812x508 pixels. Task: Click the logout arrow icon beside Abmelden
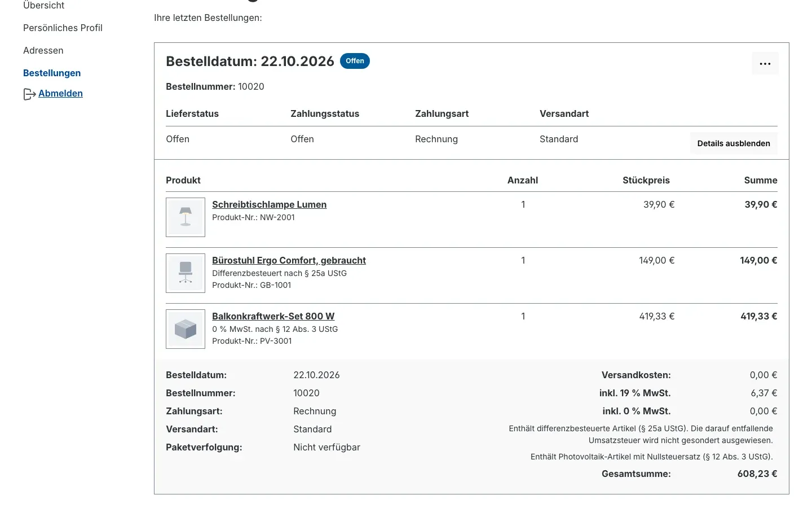click(29, 94)
